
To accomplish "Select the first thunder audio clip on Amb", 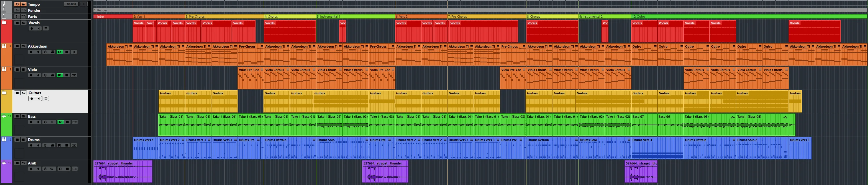I will [x=123, y=172].
